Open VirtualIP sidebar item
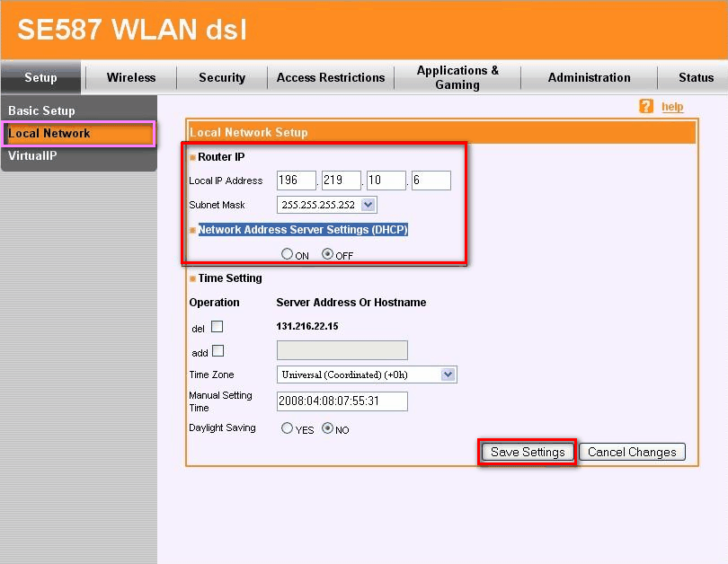This screenshot has height=564, width=728. click(32, 156)
